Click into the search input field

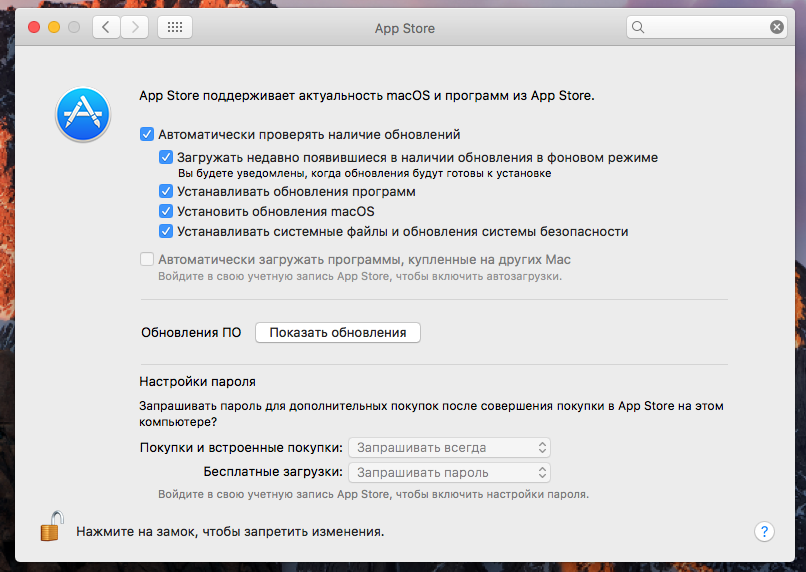(706, 27)
